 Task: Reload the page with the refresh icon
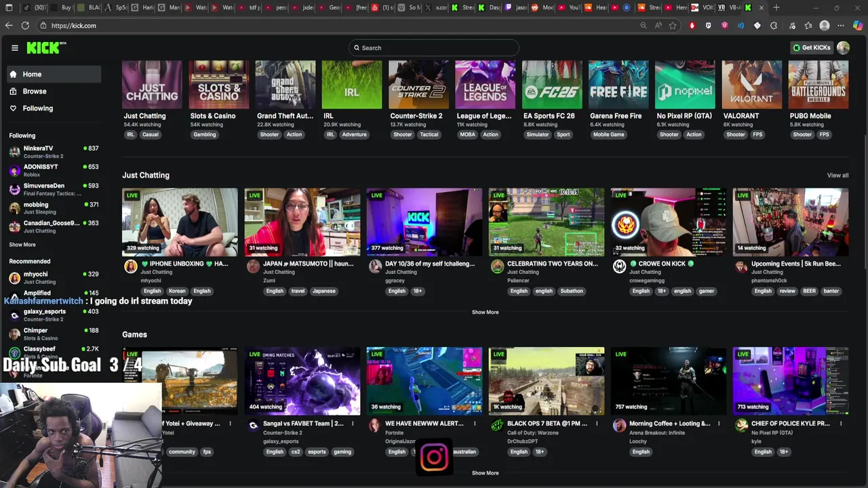tap(25, 26)
